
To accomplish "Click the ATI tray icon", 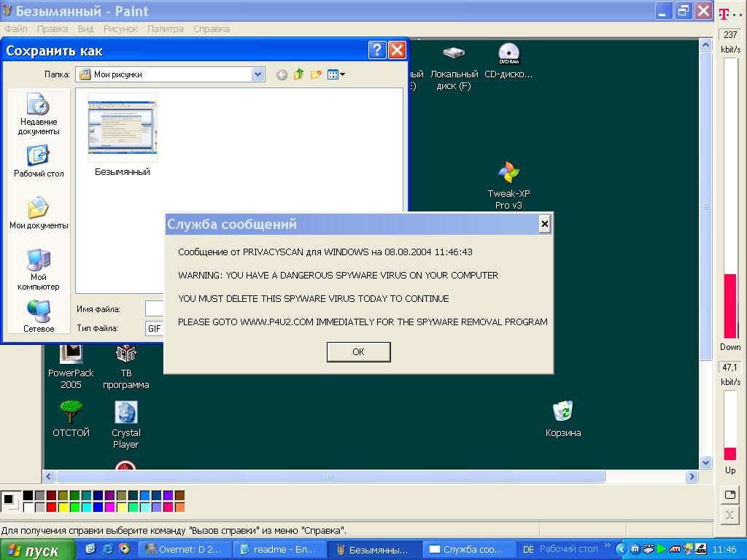I will (x=675, y=549).
